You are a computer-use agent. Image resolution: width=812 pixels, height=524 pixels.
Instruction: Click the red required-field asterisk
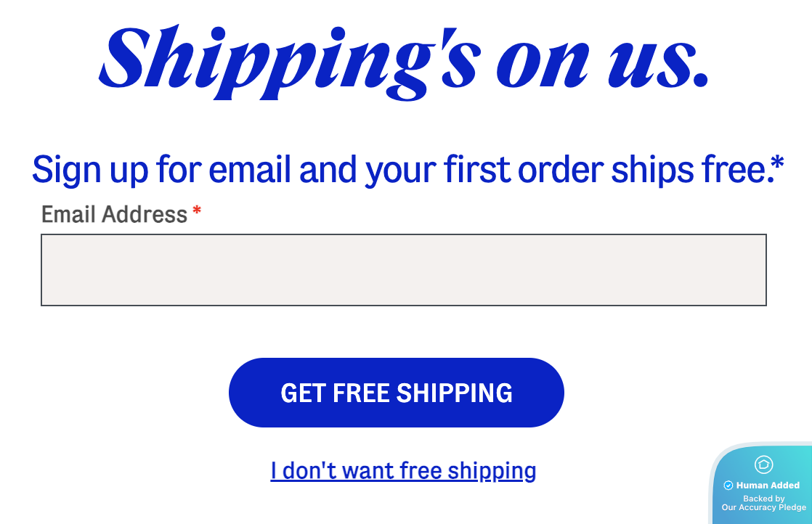tap(197, 212)
